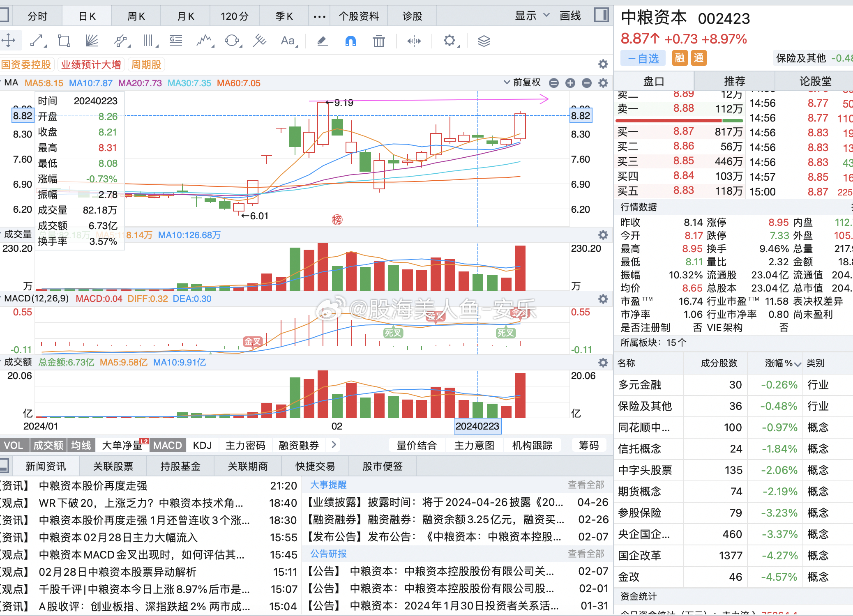Sort by 涨幅% column dropdown arrow
Viewport: 853px width, 616px height.
click(x=798, y=364)
